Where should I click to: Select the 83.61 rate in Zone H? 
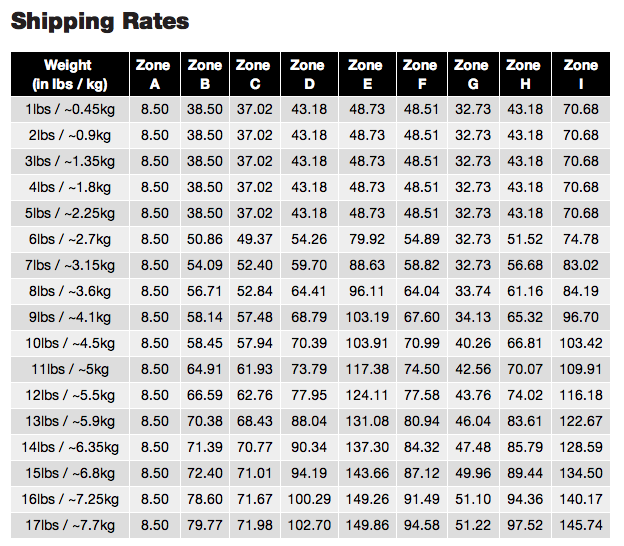[523, 421]
